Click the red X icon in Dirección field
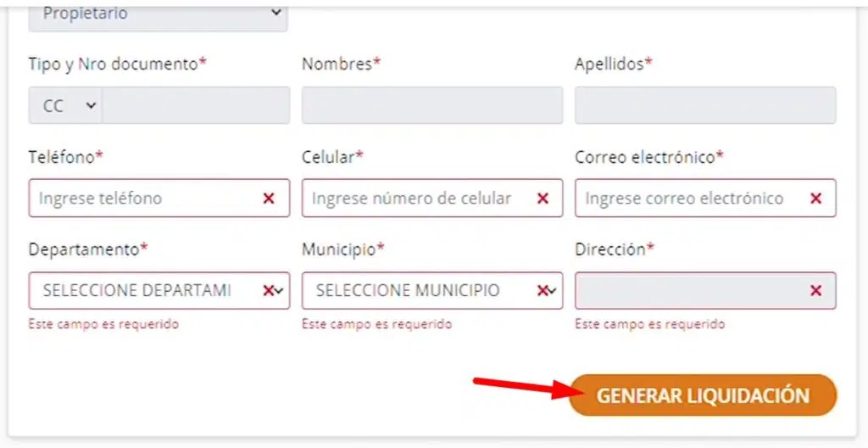This screenshot has height=448, width=868. click(x=816, y=290)
